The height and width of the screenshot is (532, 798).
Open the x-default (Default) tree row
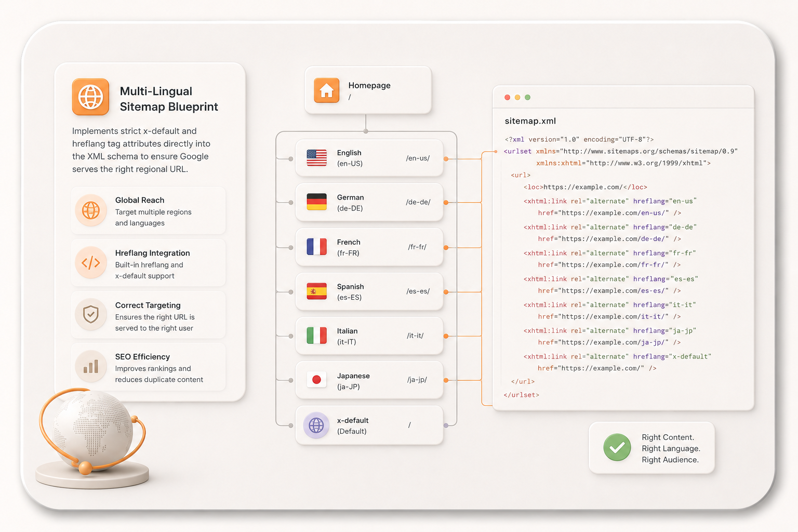coord(369,425)
